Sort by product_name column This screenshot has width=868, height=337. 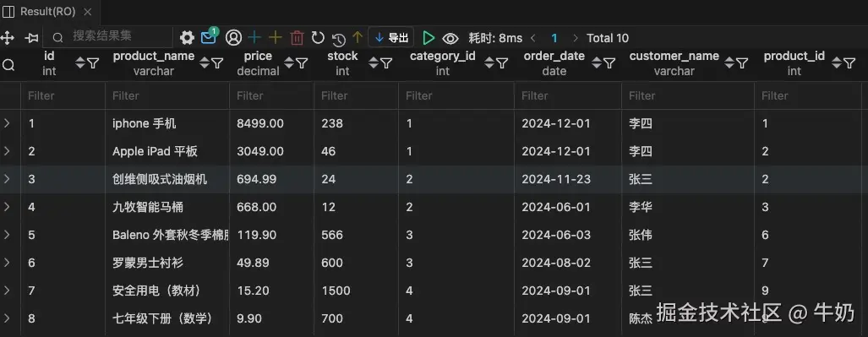205,63
